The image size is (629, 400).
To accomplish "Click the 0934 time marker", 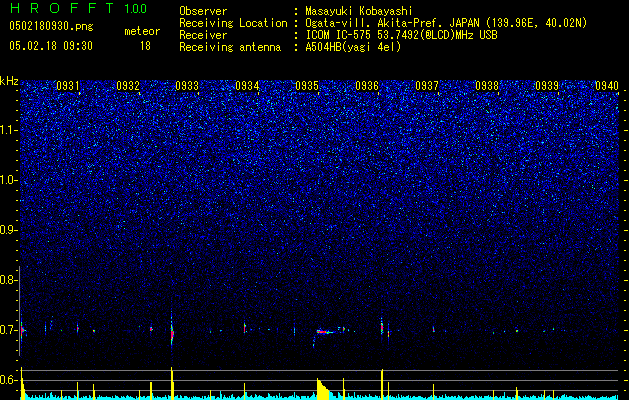I will pos(247,86).
